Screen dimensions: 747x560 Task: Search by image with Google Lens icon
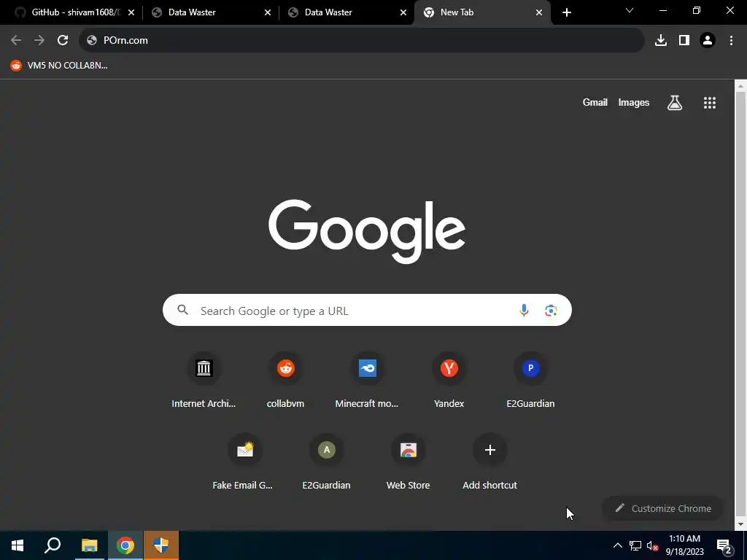551,311
